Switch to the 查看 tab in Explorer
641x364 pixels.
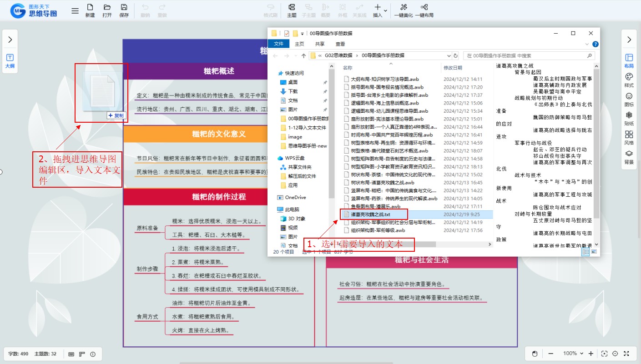click(x=340, y=44)
